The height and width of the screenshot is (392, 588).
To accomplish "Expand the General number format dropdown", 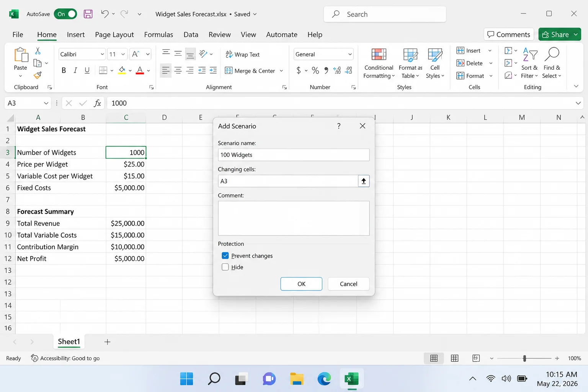I will coord(350,54).
